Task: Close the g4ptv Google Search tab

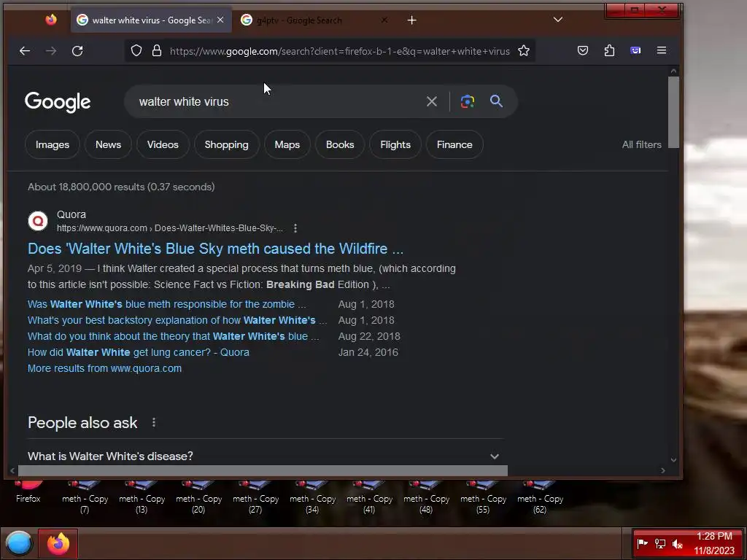Action: (x=384, y=20)
